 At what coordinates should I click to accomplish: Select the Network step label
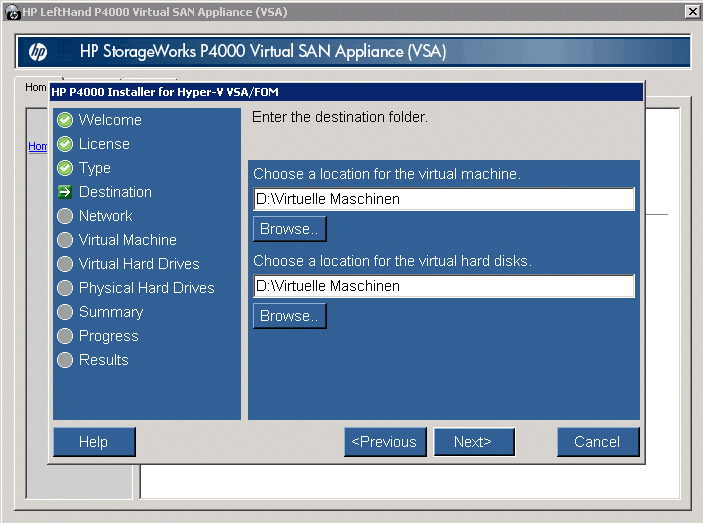coord(106,216)
